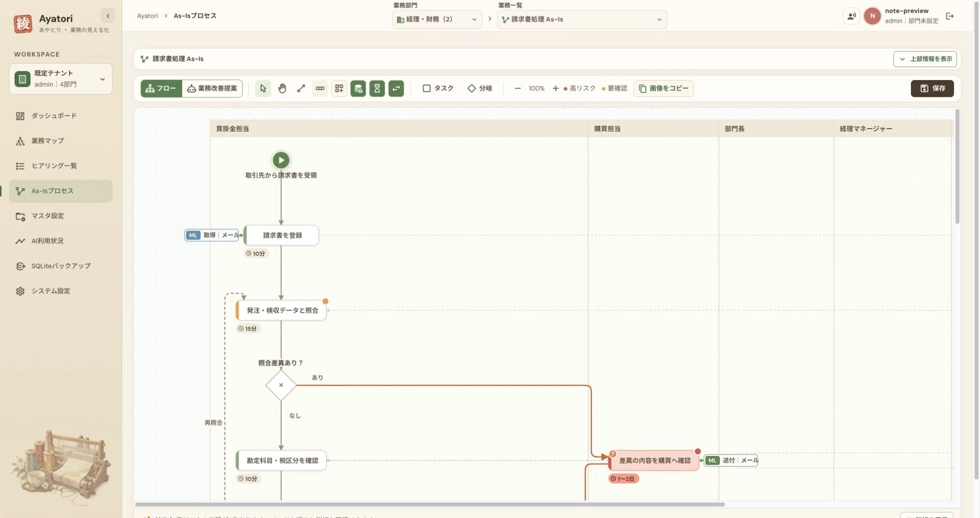Click the 1〜2日 duration badge
This screenshot has width=980, height=518.
[x=624, y=479]
